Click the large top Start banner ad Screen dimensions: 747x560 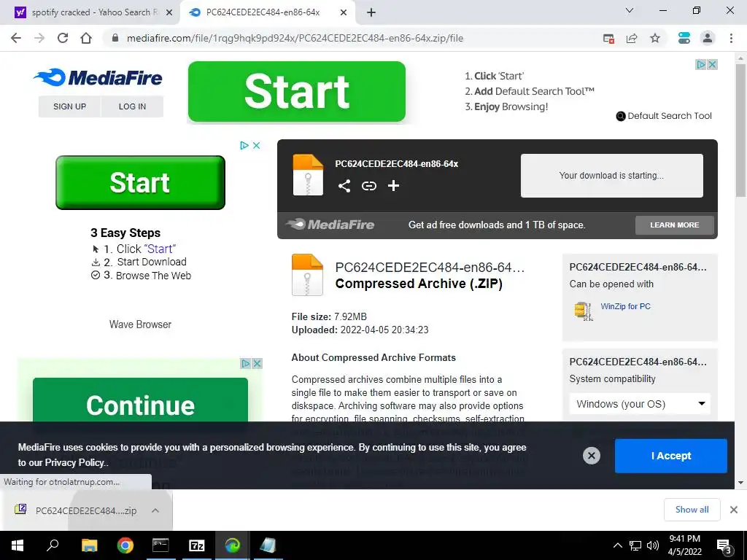(297, 91)
